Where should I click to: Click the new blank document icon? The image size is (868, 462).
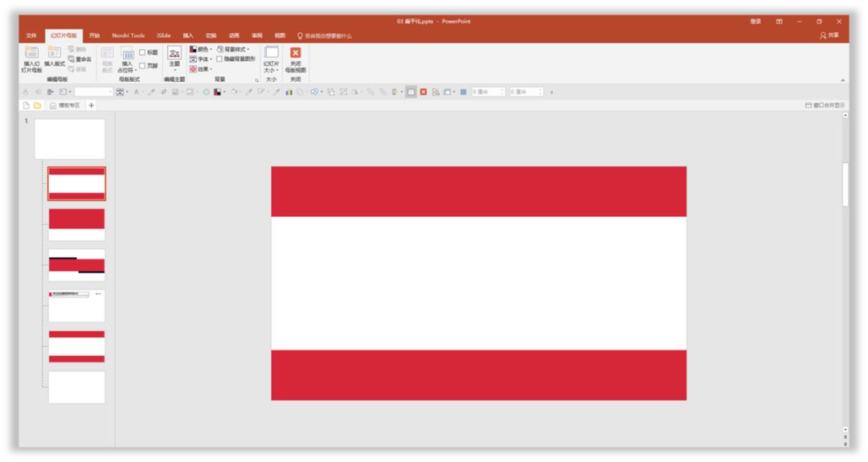pyautogui.click(x=26, y=105)
